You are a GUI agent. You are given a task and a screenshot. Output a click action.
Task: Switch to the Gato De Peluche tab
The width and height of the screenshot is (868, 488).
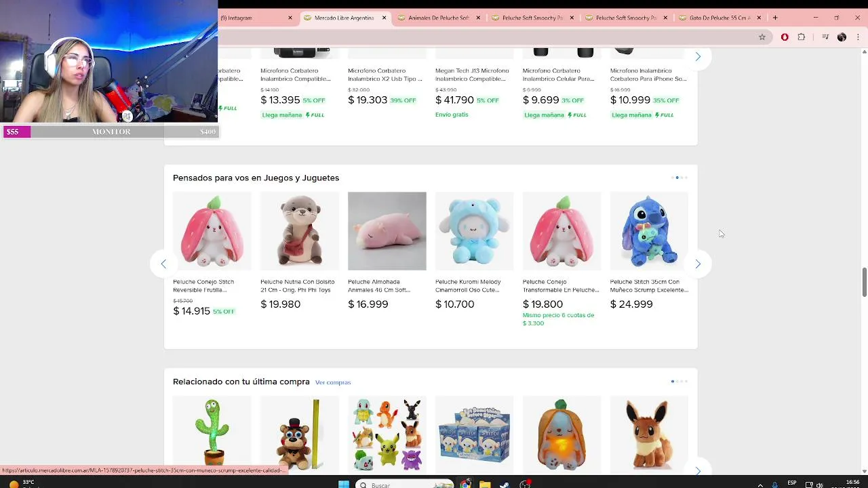tap(720, 18)
